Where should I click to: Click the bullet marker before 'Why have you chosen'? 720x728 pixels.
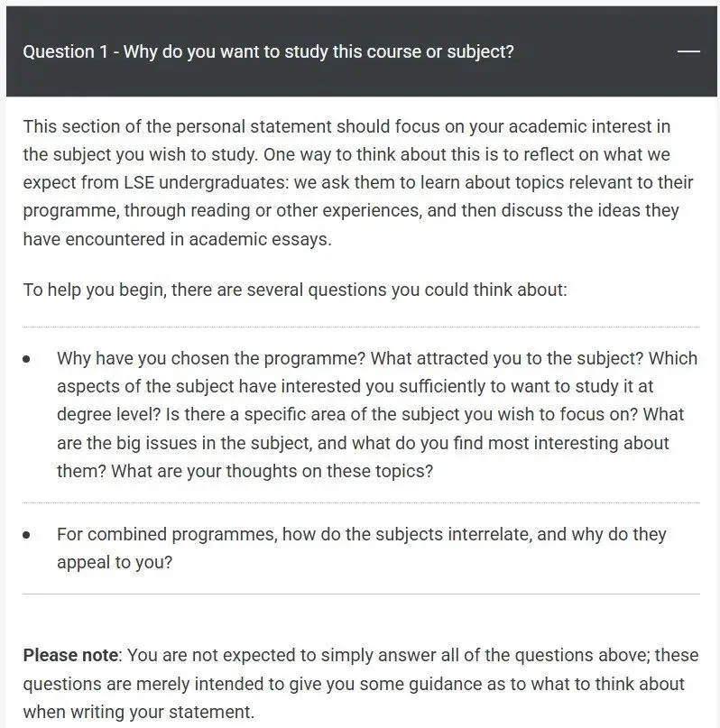tap(27, 359)
